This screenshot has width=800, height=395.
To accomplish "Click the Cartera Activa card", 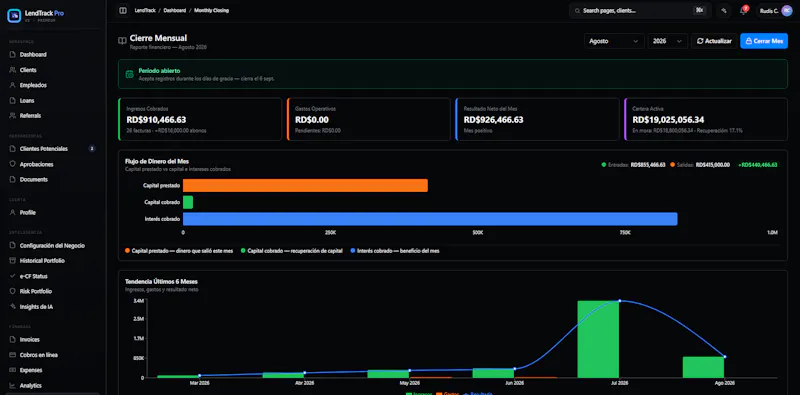I will pos(706,119).
